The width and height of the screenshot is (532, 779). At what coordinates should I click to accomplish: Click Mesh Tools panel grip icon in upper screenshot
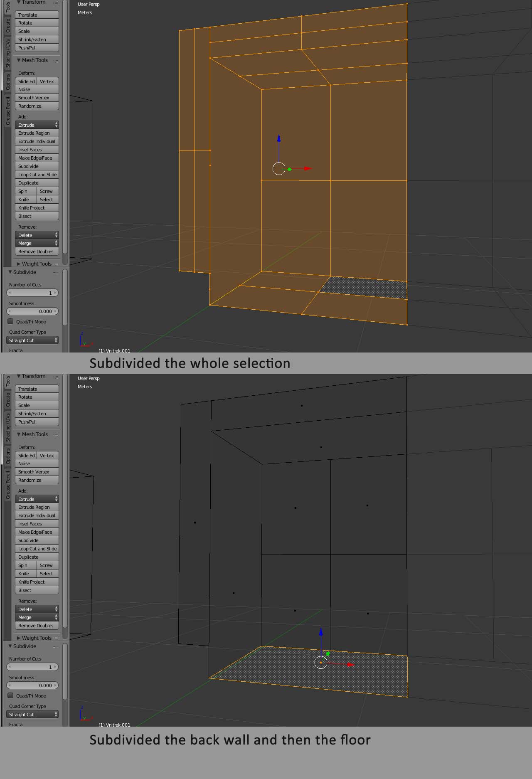56,61
